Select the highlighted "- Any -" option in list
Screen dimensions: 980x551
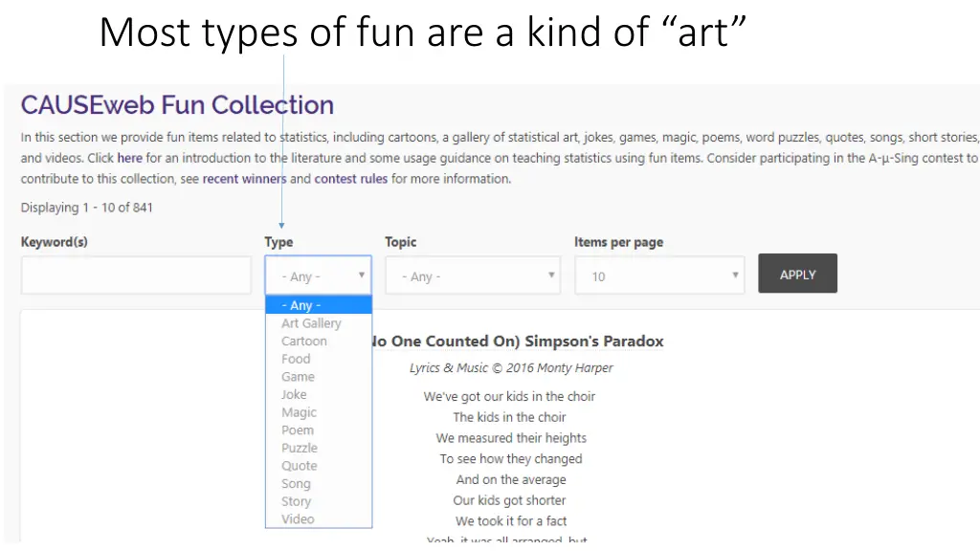point(319,305)
